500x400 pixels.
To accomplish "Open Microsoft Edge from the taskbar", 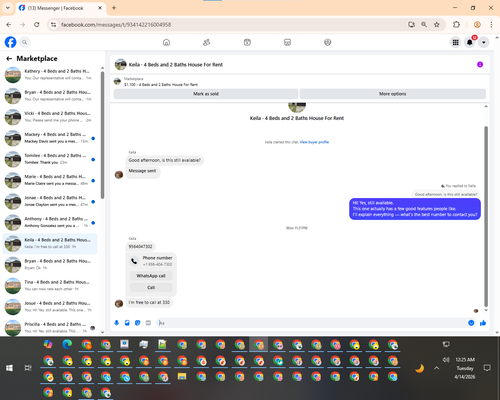I will point(67,344).
